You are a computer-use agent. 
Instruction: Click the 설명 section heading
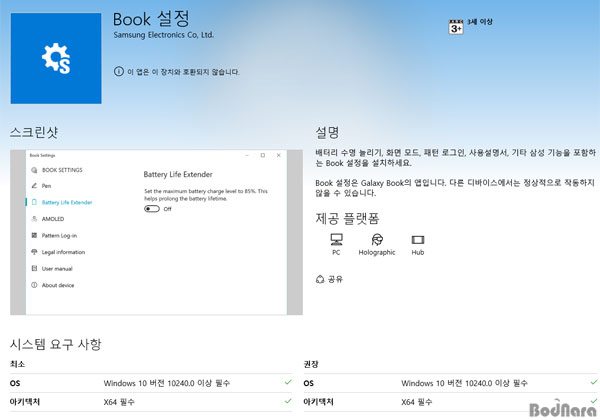(x=327, y=132)
